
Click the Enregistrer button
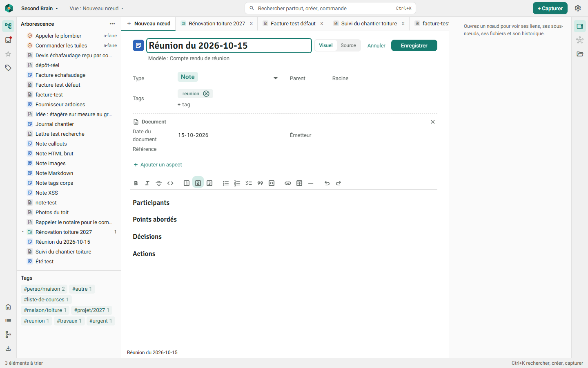[x=414, y=45]
